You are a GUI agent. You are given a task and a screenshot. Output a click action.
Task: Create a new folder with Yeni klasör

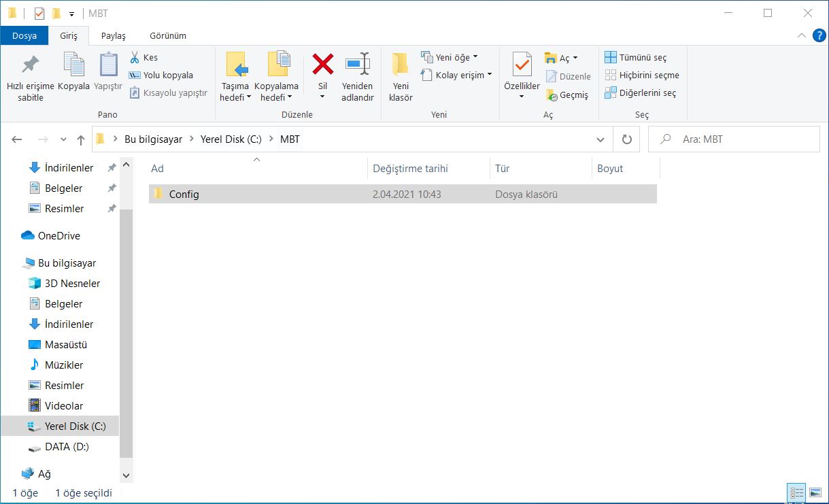401,65
